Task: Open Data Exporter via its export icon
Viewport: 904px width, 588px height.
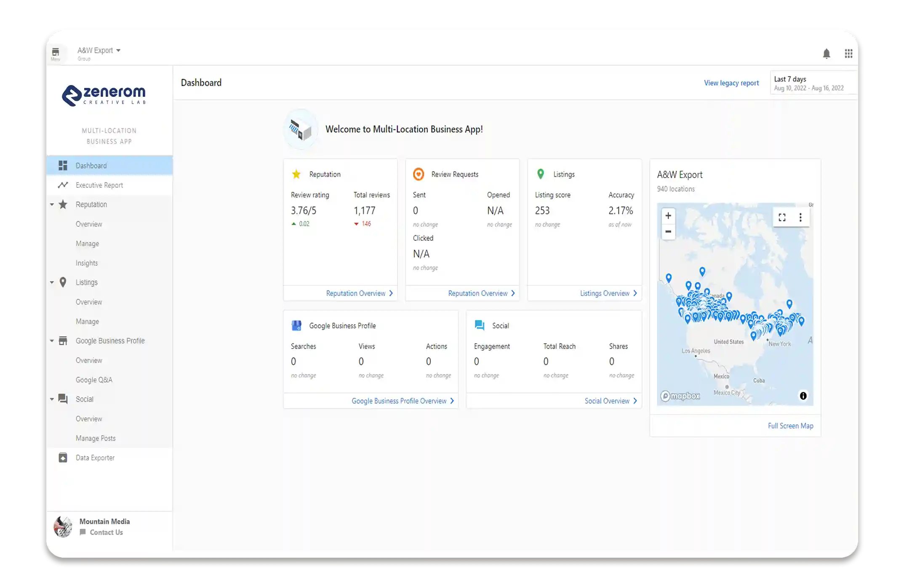Action: coord(63,458)
